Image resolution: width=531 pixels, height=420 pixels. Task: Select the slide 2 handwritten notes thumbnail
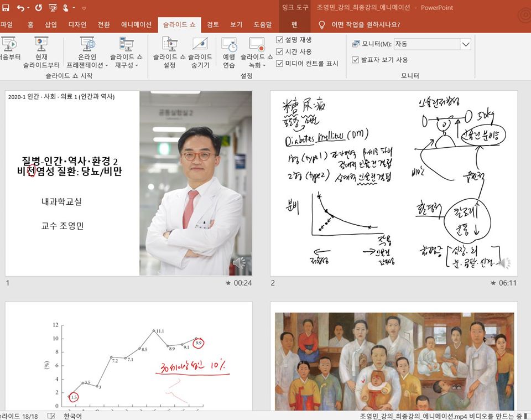(394, 183)
